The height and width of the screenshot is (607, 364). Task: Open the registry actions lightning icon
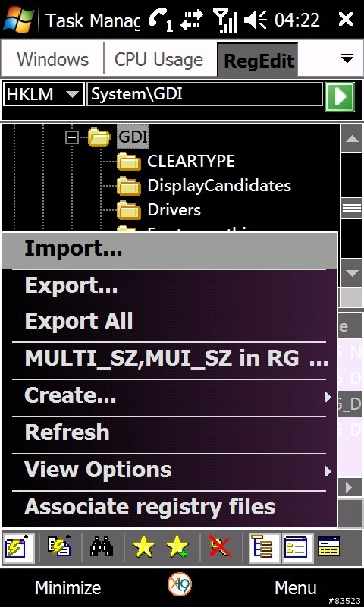tap(20, 548)
